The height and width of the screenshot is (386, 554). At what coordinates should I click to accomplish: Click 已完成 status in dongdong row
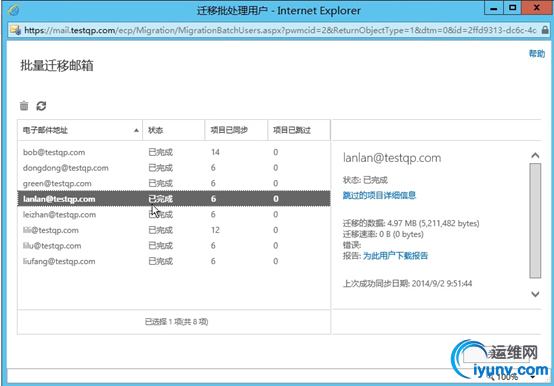[x=160, y=168]
